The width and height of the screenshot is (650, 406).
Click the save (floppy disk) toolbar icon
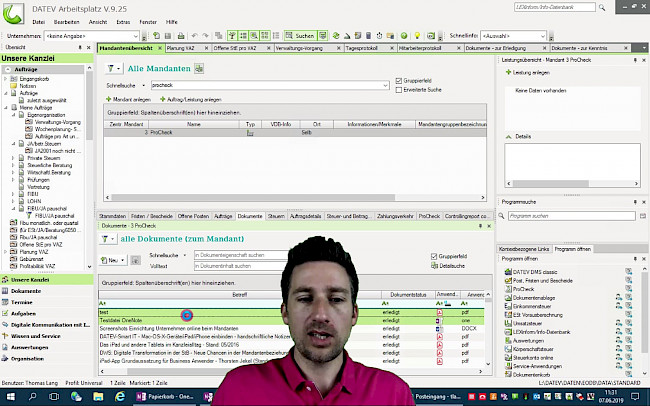click(x=168, y=36)
